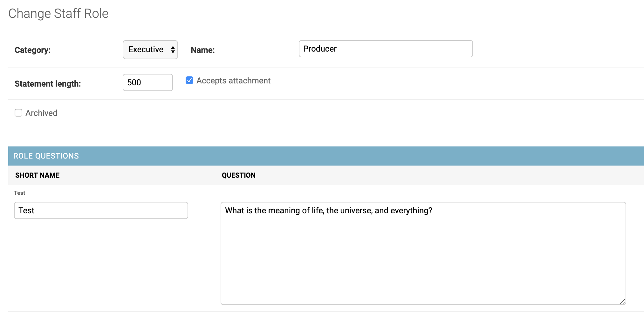Click the Name field label
The width and height of the screenshot is (644, 312).
[203, 50]
